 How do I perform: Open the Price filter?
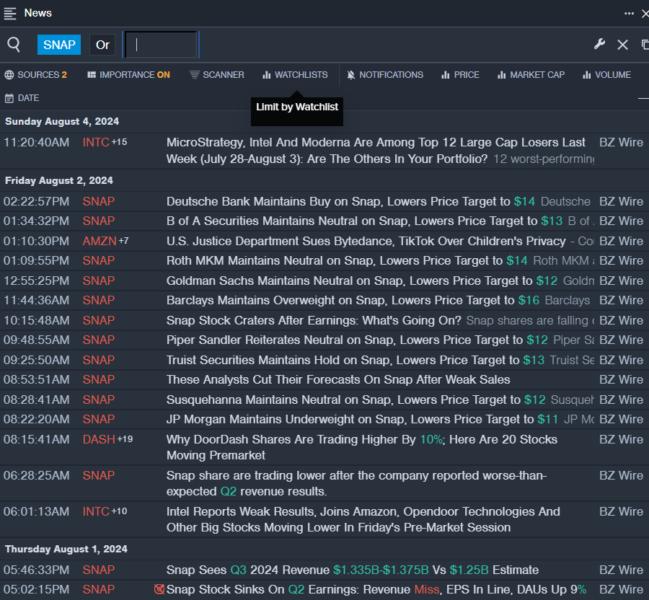pos(460,75)
